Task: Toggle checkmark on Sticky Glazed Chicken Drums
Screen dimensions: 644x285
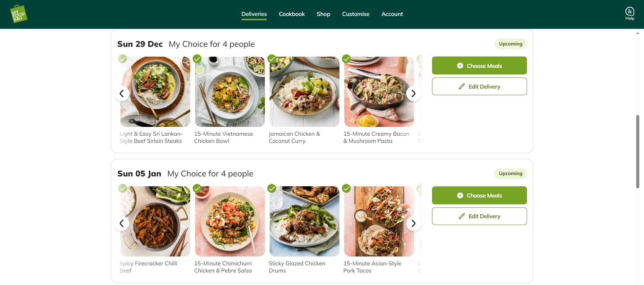Action: tap(272, 188)
